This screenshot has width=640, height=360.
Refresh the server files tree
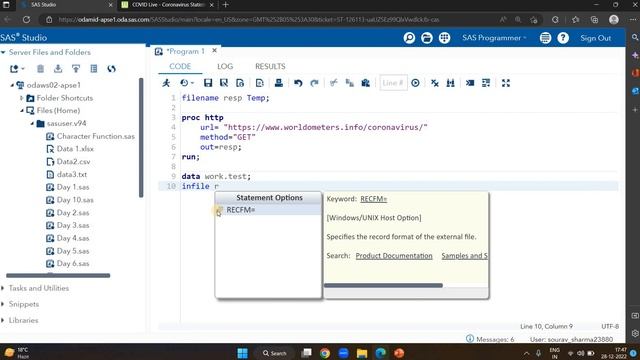coord(111,69)
